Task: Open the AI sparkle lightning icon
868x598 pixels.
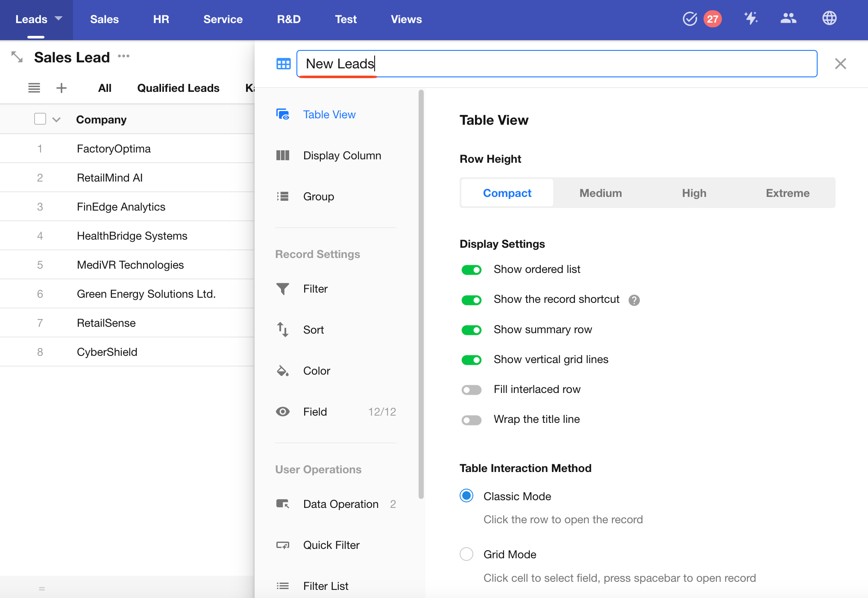Action: [751, 18]
